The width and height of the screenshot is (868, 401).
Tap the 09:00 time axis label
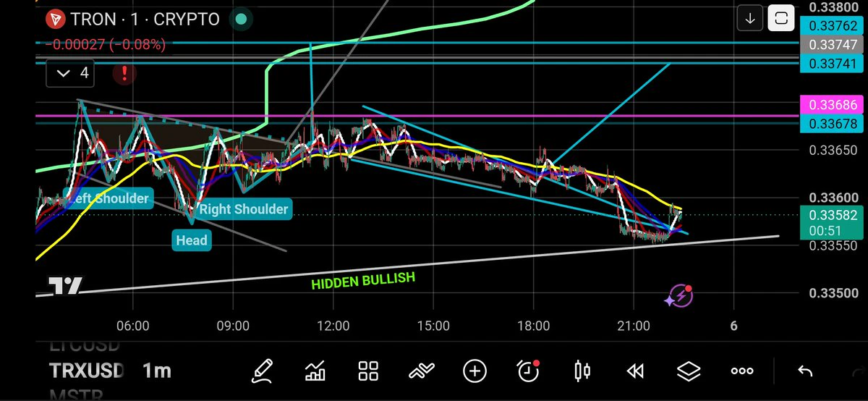pos(234,326)
